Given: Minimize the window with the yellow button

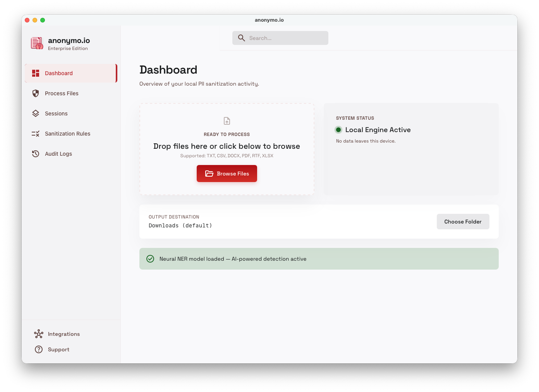Looking at the screenshot, I should (x=35, y=20).
